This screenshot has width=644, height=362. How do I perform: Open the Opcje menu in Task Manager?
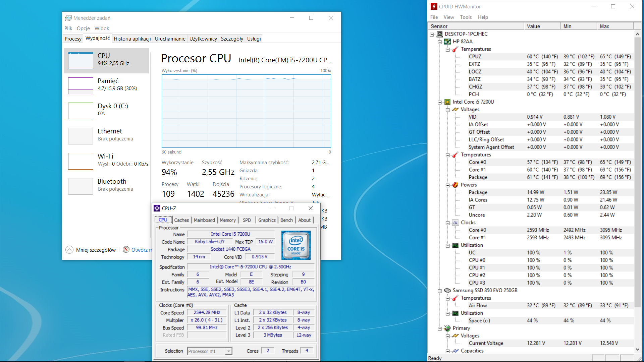83,28
